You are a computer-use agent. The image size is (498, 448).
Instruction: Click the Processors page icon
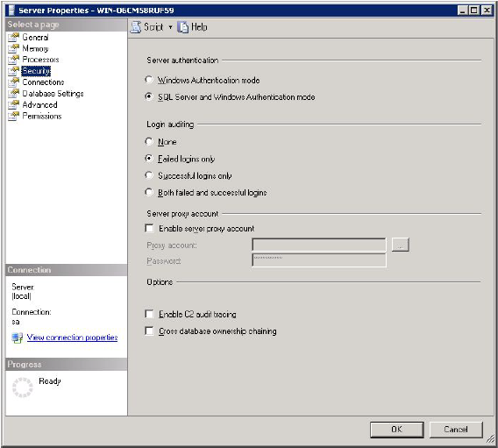13,60
